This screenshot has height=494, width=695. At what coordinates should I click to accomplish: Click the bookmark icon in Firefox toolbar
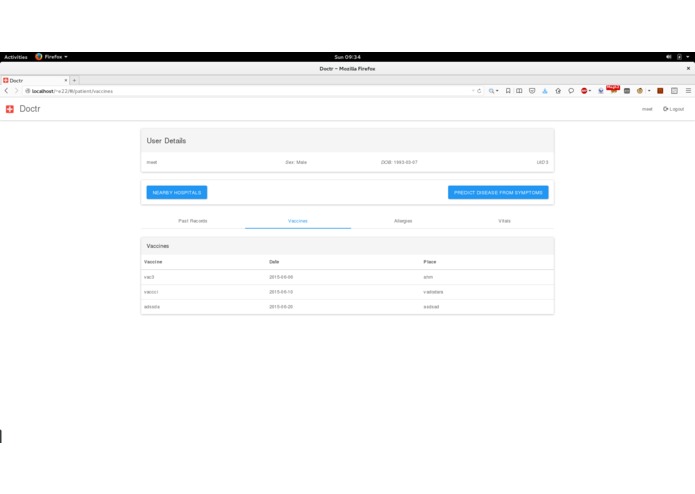508,91
